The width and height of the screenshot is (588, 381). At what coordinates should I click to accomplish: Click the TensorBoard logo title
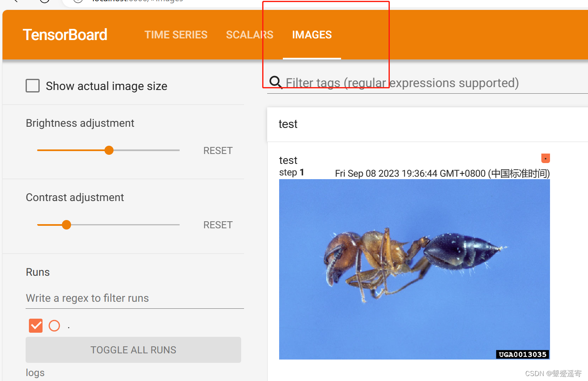point(65,35)
